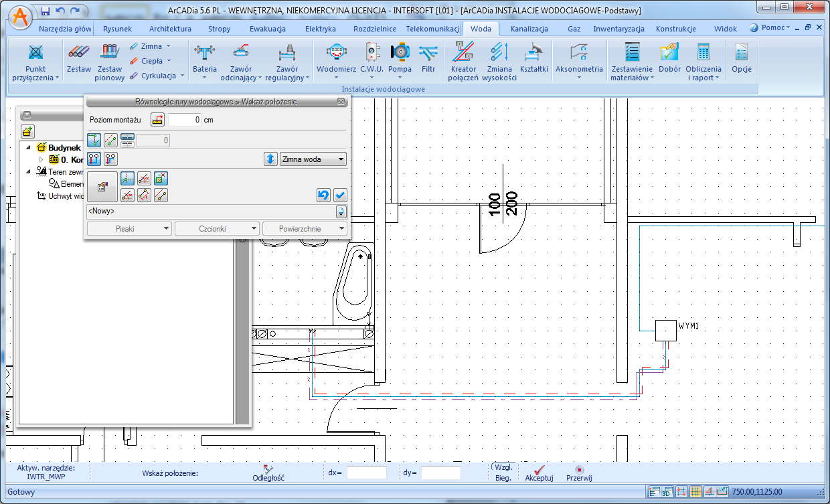
Task: Collapse the Teren zewn tree node
Action: [29, 171]
